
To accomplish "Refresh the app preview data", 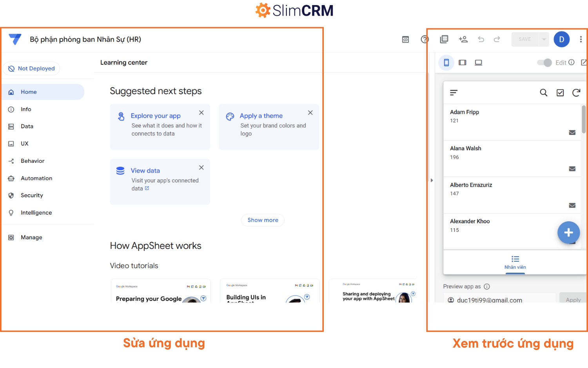I will click(576, 93).
